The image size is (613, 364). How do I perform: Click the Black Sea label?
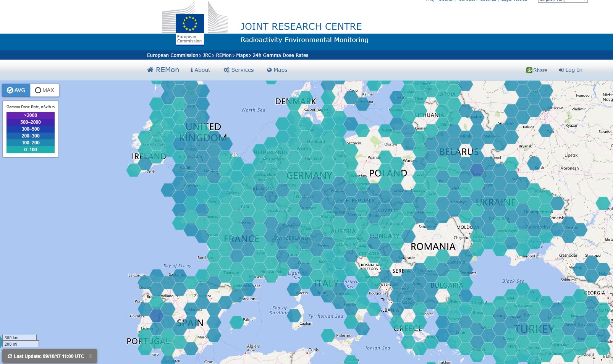click(x=513, y=281)
